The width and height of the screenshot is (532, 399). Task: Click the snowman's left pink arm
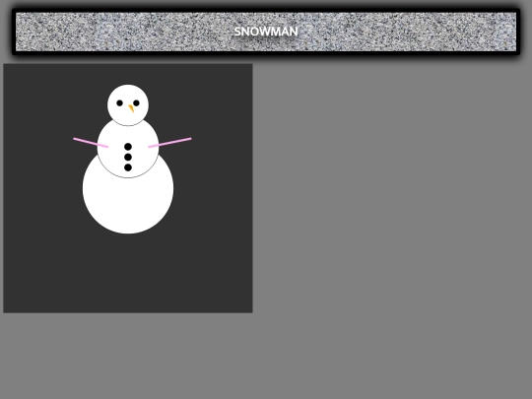[91, 143]
